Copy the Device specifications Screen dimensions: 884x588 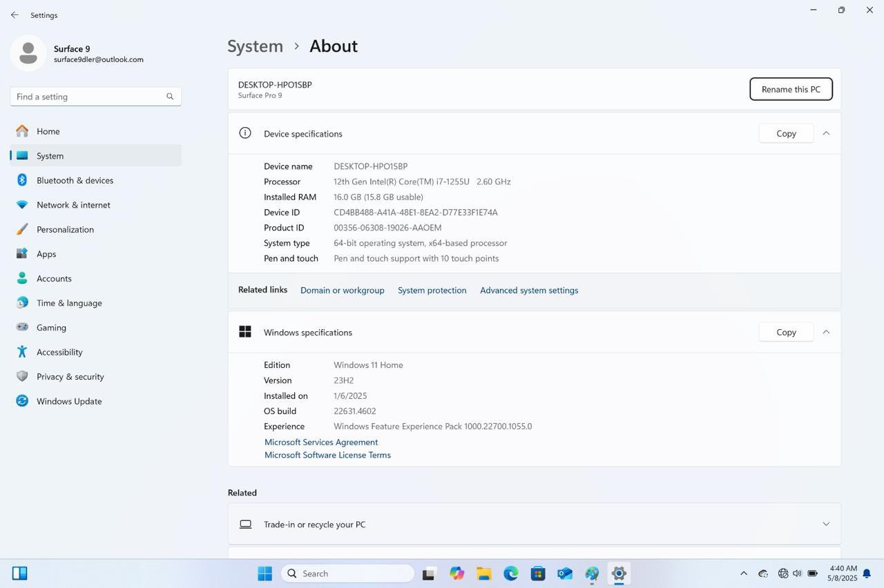[x=786, y=133]
